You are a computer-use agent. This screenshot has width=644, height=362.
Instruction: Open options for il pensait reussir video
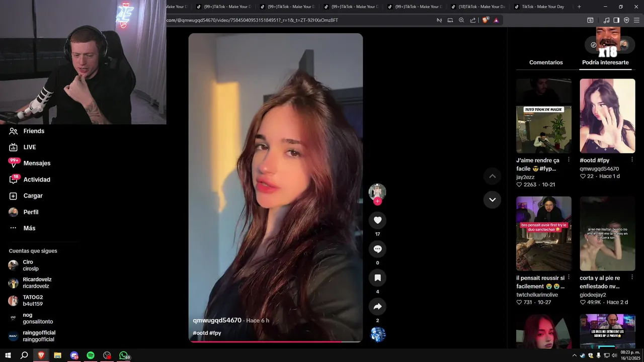point(569,277)
